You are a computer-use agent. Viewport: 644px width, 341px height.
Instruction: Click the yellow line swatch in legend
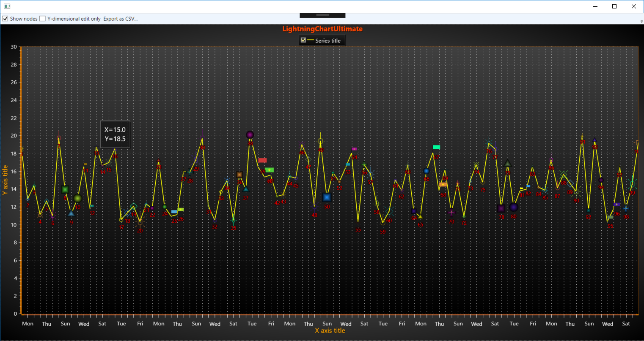311,40
